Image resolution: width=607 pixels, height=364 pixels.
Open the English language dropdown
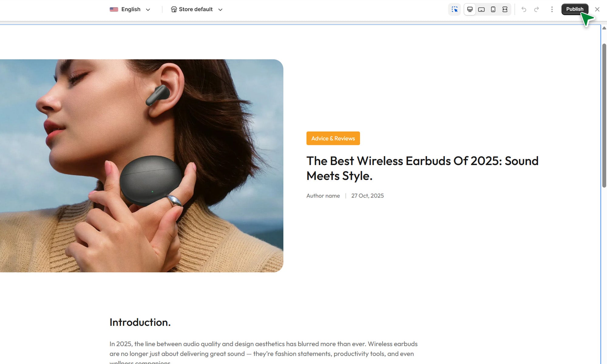pyautogui.click(x=131, y=9)
